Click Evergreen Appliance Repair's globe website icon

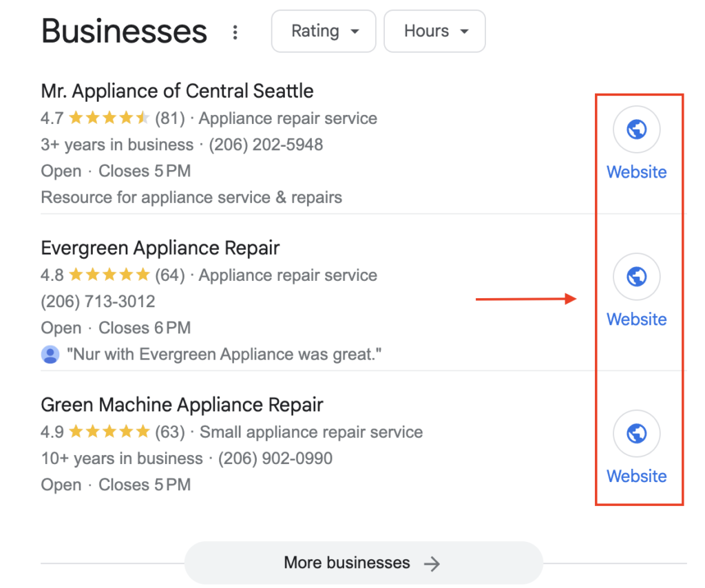(x=636, y=277)
